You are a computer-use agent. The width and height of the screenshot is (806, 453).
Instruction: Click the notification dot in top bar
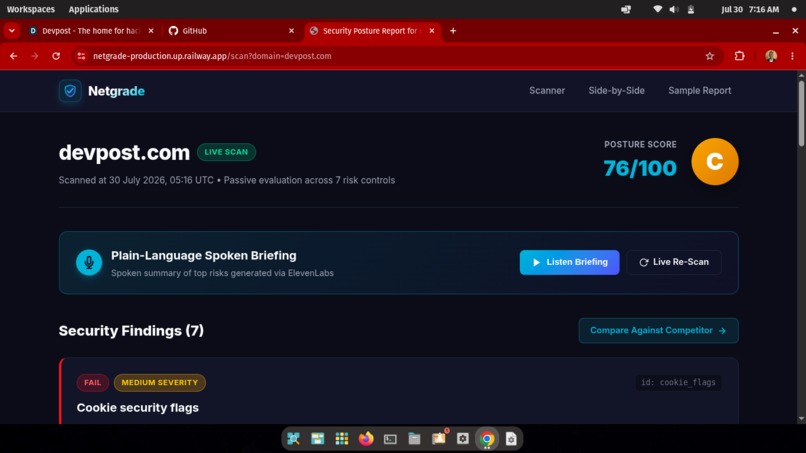pyautogui.click(x=794, y=9)
